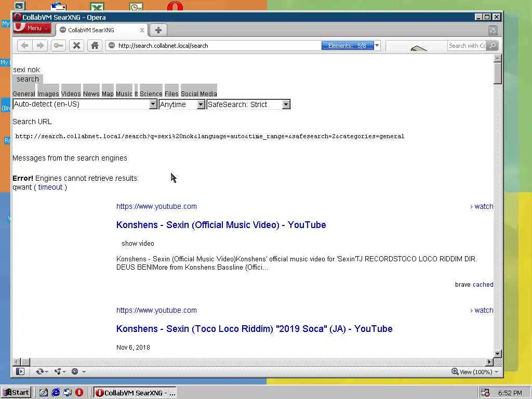The width and height of the screenshot is (532, 399).
Task: Open the Anytime time range dropdown
Action: [x=182, y=104]
